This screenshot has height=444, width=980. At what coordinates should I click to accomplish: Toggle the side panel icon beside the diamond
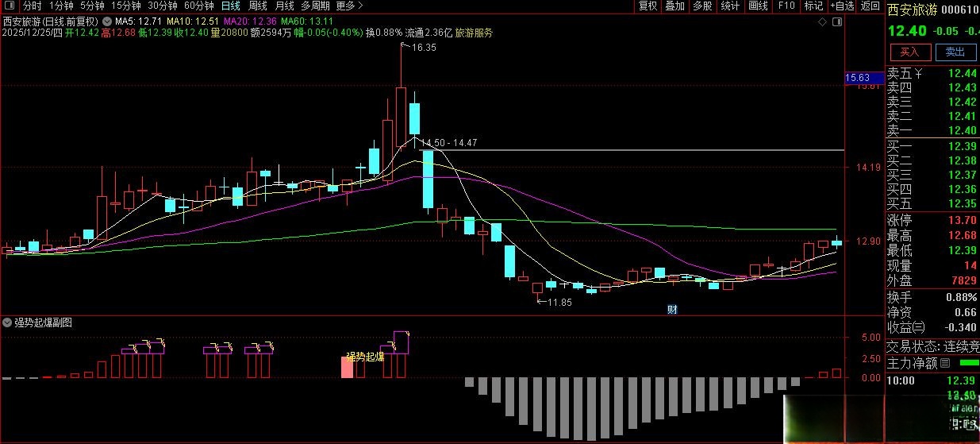click(x=835, y=21)
